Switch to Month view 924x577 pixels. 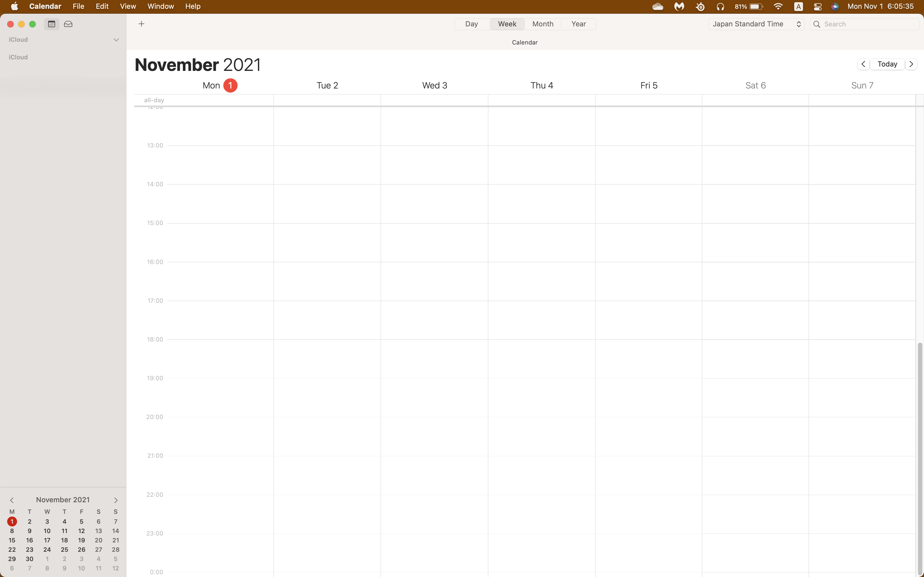click(x=543, y=24)
